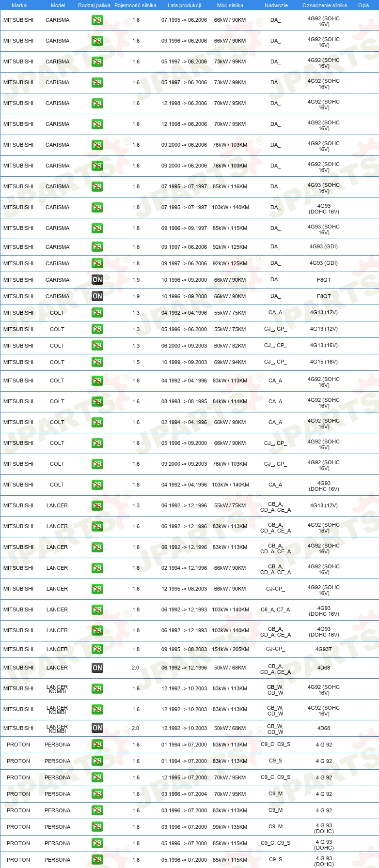Viewport: 379px width, 868px height.
Task: Click petrol icon for Carisma 85kW / 116KM row
Action: pyautogui.click(x=97, y=187)
